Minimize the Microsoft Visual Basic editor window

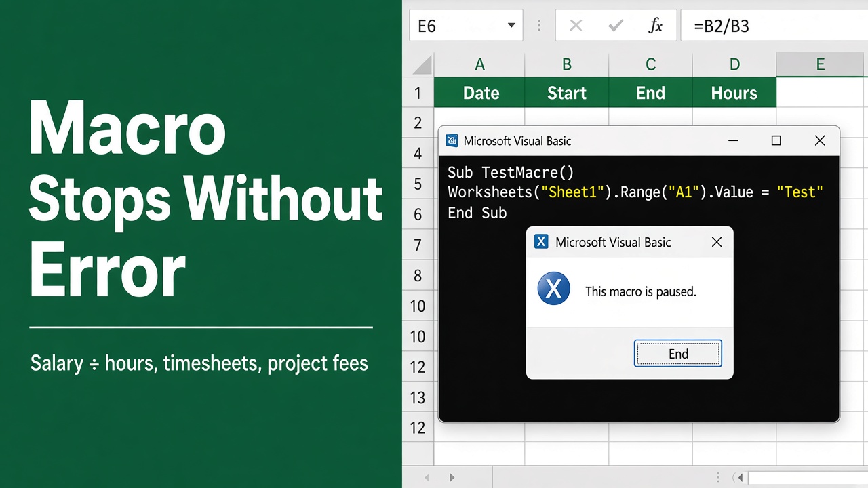(733, 141)
